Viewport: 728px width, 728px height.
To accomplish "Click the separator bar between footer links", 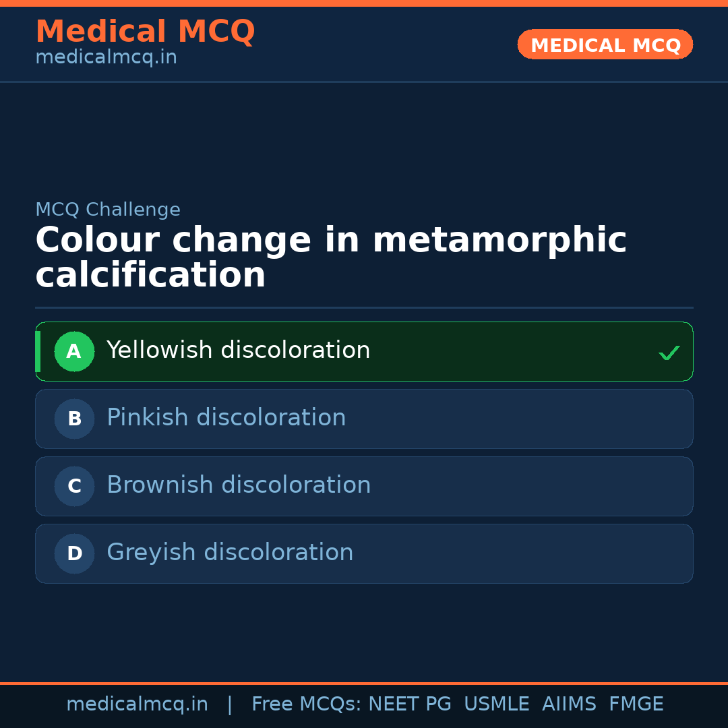I will pyautogui.click(x=230, y=704).
